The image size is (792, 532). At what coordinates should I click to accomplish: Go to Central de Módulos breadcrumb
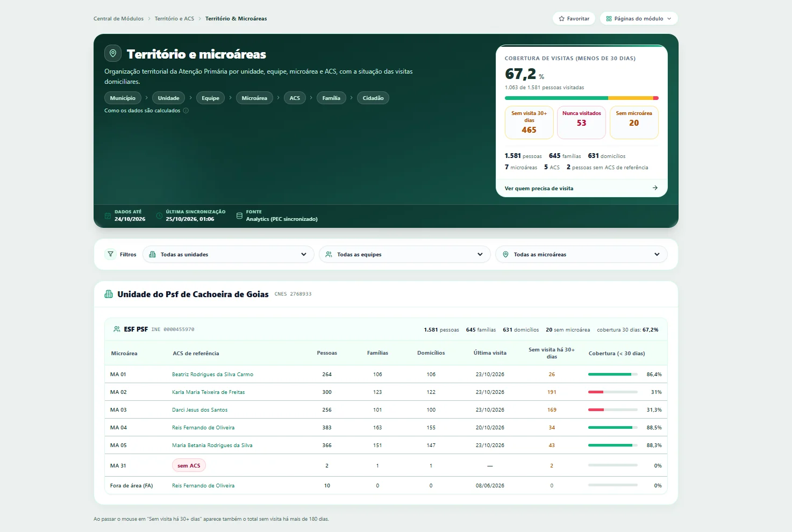[x=118, y=19]
